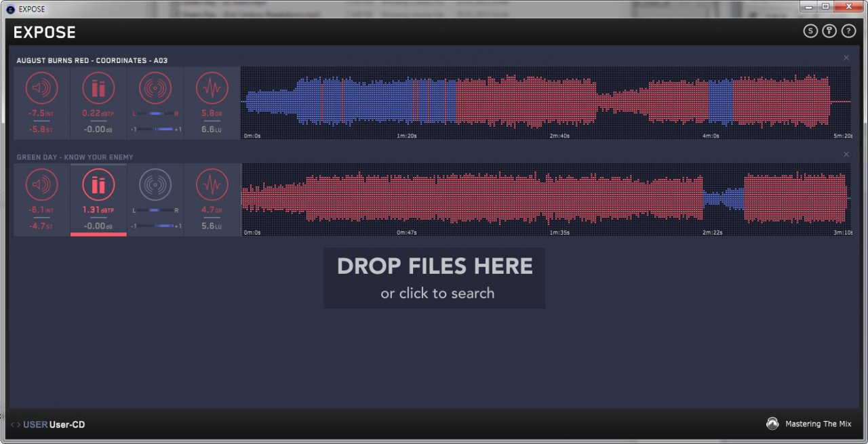The image size is (868, 444).
Task: Maximize the EXPOSE window
Action: [x=826, y=7]
